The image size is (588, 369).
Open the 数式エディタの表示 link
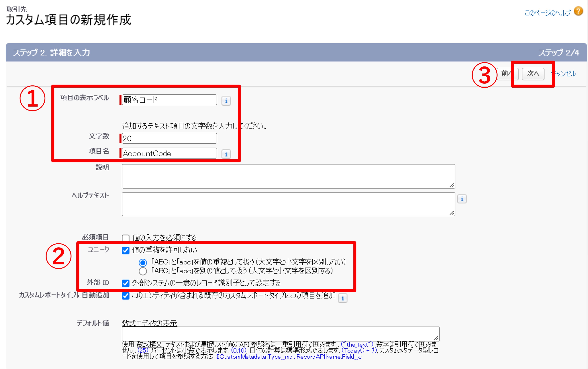pyautogui.click(x=149, y=323)
